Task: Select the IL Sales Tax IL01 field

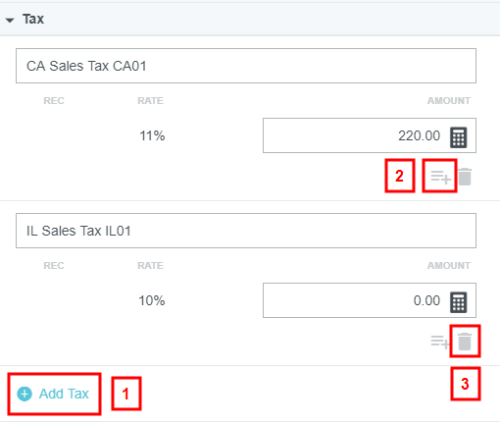Action: 246,231
